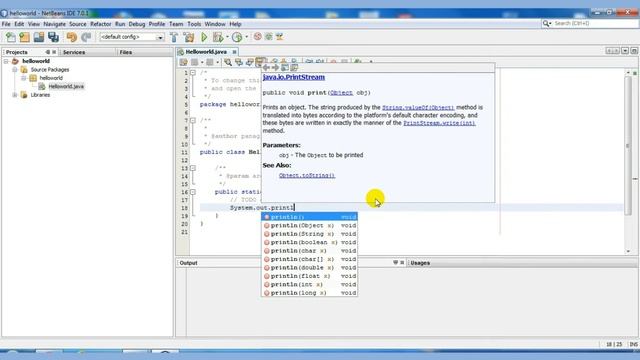Click the Undo toolbar icon
This screenshot has height=360, width=640.
point(72,37)
